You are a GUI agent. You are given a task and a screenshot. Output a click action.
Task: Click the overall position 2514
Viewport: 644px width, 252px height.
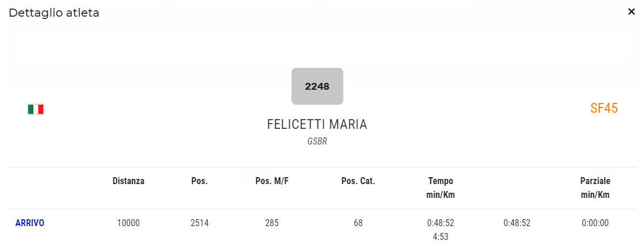[x=199, y=223]
